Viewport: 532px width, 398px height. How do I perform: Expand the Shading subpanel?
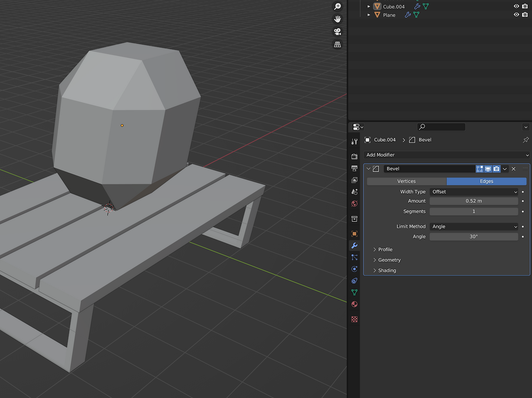click(384, 270)
